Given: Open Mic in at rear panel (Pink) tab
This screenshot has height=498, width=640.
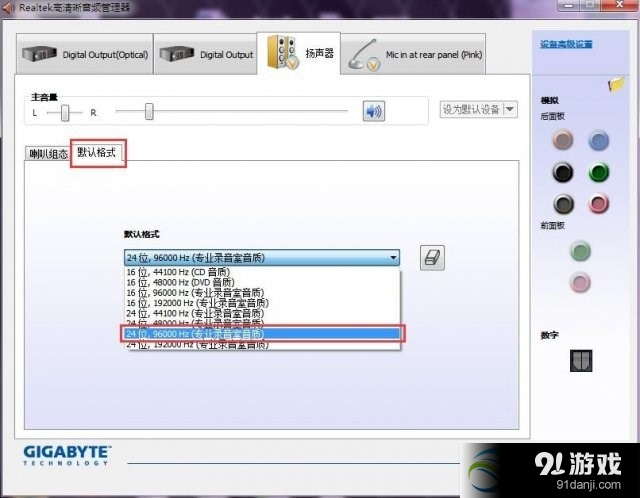Looking at the screenshot, I should pos(413,54).
